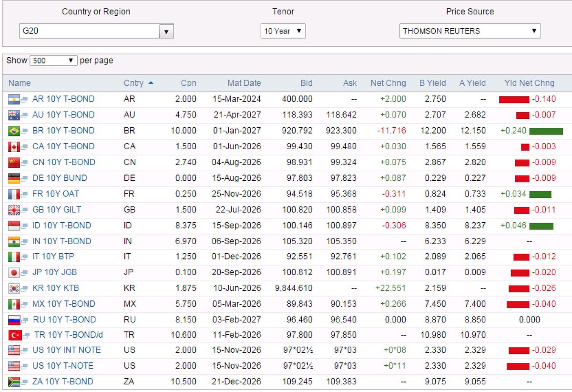Open the Tenor 10 Year dropdown
The width and height of the screenshot is (572, 392).
click(283, 31)
